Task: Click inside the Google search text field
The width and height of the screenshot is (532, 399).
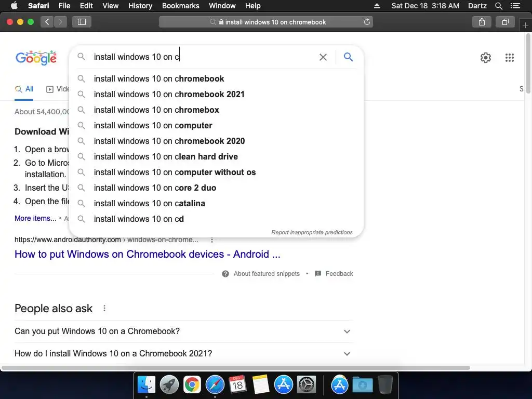Action: pyautogui.click(x=204, y=57)
